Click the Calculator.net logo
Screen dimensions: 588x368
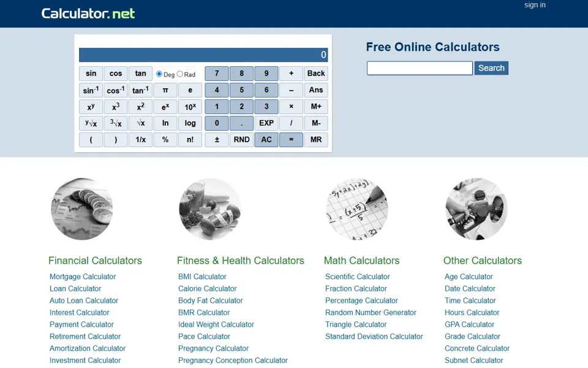tap(88, 14)
